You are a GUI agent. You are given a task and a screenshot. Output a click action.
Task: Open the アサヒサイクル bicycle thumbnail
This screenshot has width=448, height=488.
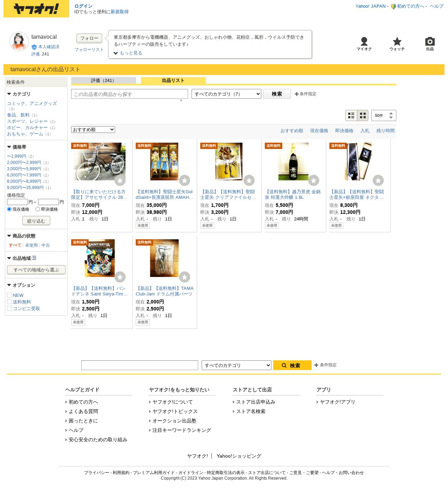tap(100, 162)
